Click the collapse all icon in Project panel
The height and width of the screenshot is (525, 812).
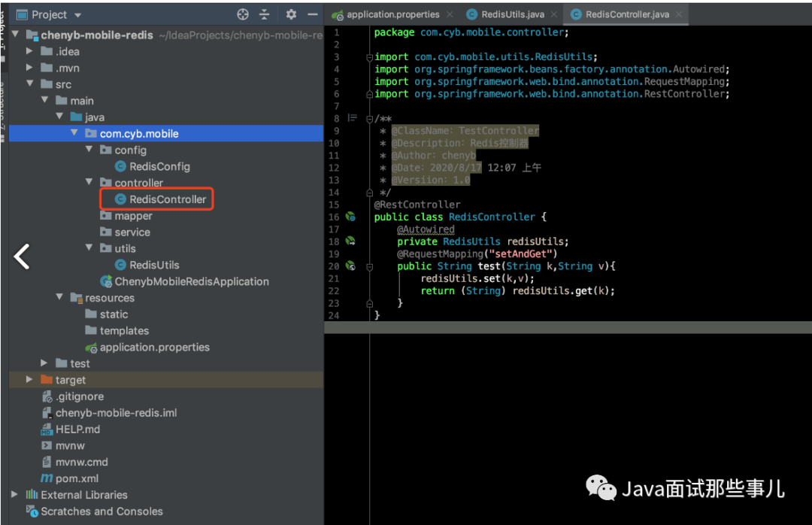click(264, 14)
